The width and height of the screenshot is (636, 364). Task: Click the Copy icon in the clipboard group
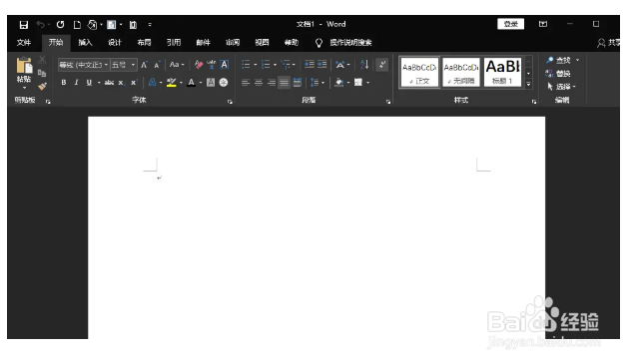pos(42,74)
